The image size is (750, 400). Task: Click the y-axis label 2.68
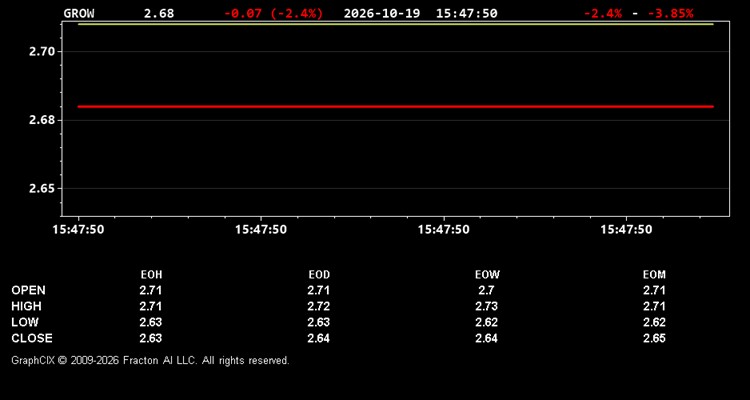pos(42,120)
